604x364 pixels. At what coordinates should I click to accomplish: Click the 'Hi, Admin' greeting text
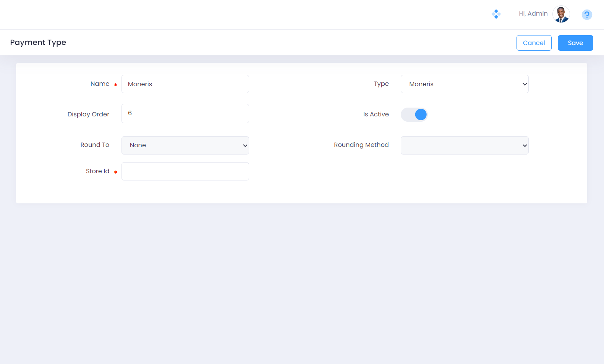click(x=533, y=14)
